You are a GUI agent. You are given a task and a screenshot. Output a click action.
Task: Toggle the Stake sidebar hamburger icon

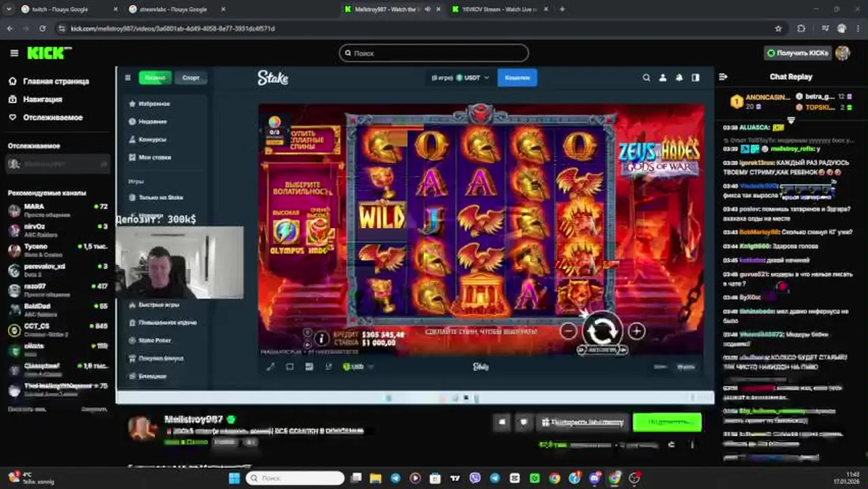[127, 77]
